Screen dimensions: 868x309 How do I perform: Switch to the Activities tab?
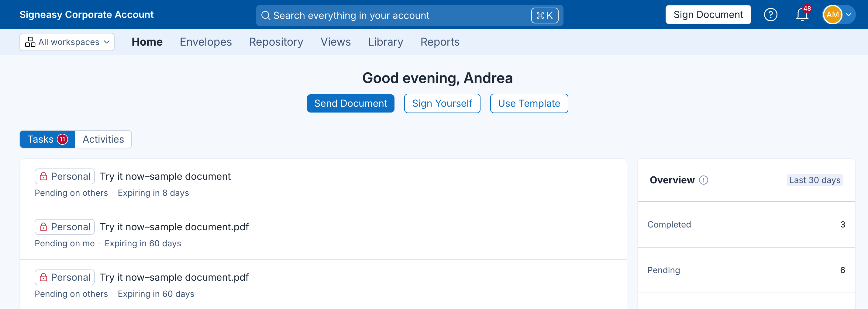[103, 139]
